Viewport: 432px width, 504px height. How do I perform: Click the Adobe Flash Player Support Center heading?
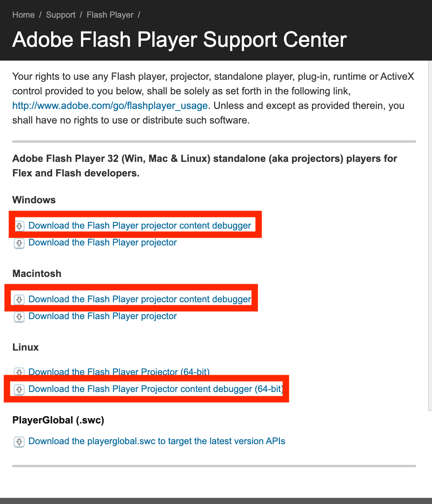pos(179,40)
